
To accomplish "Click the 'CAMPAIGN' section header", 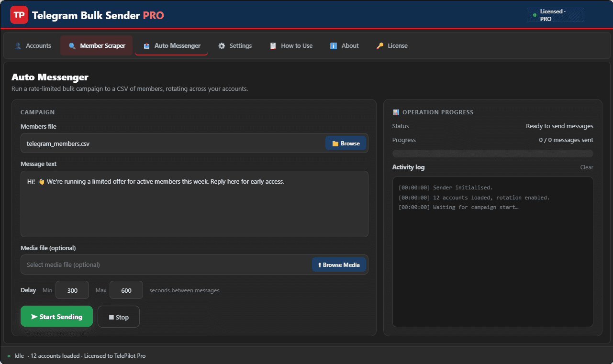I will [38, 112].
